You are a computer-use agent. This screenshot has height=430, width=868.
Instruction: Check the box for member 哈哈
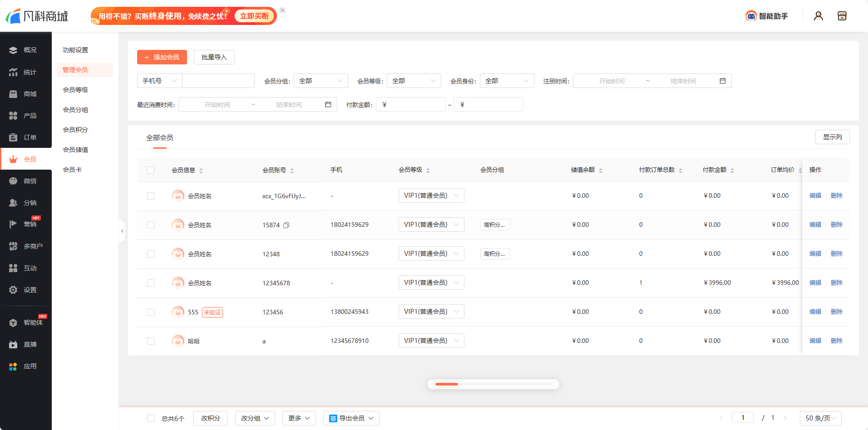(151, 341)
